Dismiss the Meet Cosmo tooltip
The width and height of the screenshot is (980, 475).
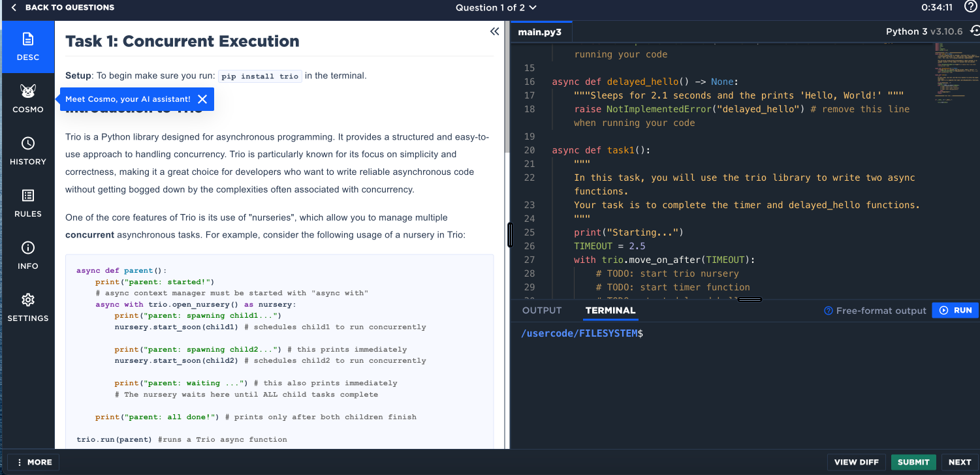202,99
